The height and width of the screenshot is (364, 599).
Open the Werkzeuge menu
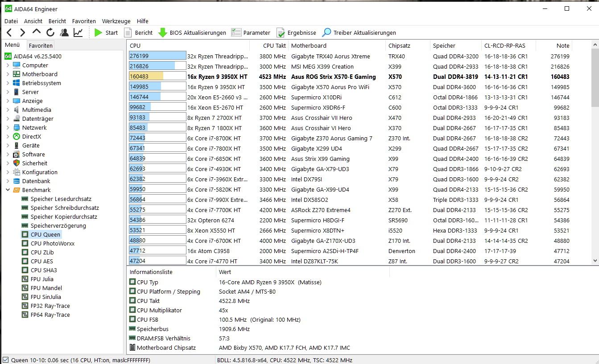click(116, 21)
